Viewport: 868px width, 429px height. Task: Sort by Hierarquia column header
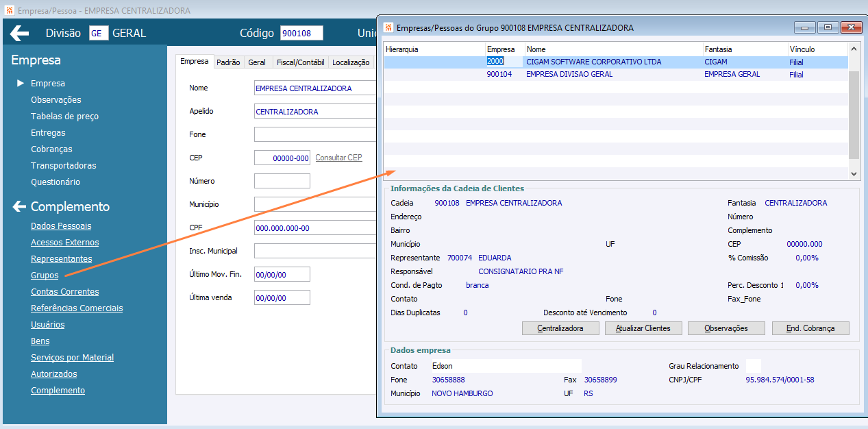click(434, 49)
